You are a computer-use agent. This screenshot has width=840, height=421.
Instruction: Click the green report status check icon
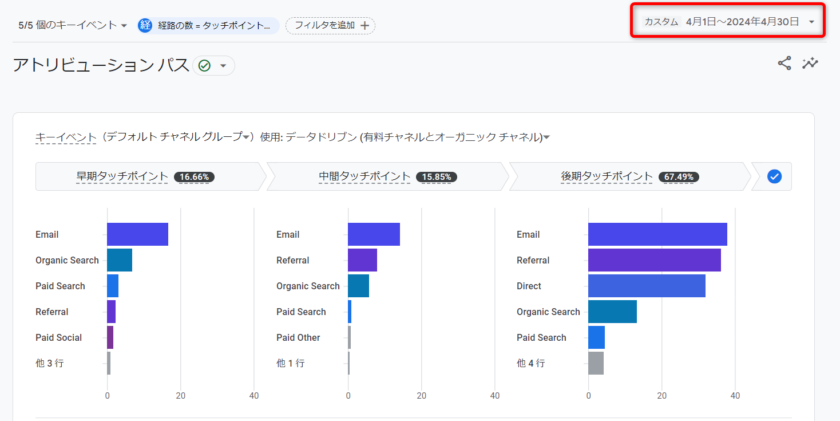(x=204, y=66)
